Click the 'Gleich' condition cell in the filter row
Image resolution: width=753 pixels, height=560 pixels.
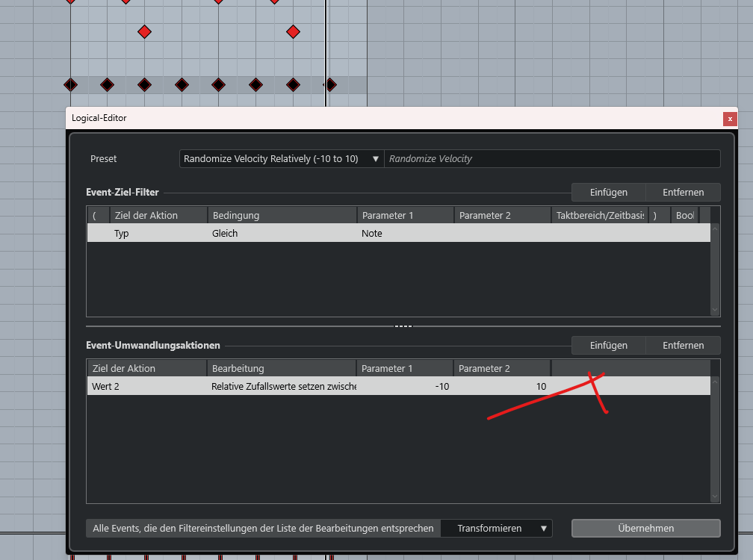pos(225,234)
